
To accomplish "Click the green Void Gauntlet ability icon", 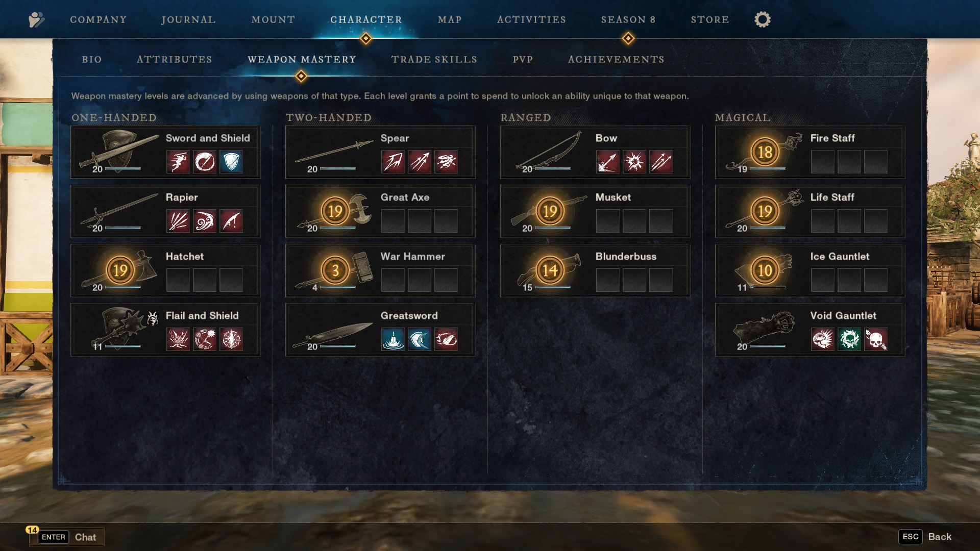I will [x=849, y=339].
